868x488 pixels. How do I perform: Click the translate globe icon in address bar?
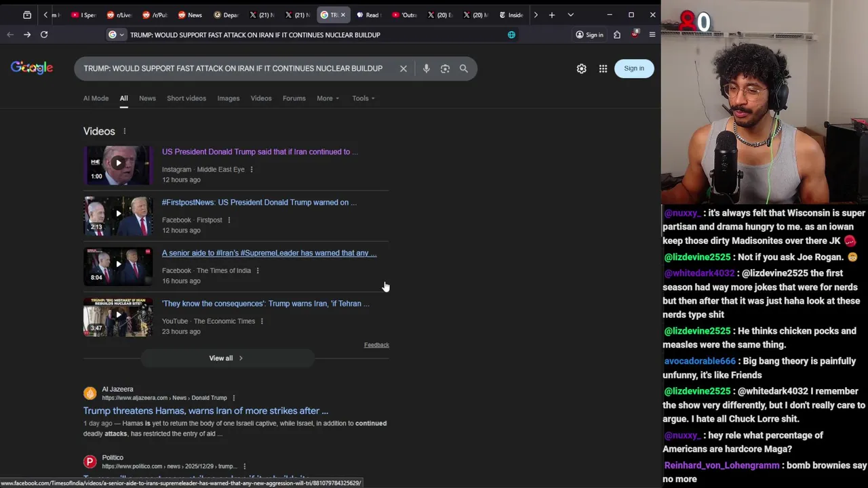pos(511,35)
